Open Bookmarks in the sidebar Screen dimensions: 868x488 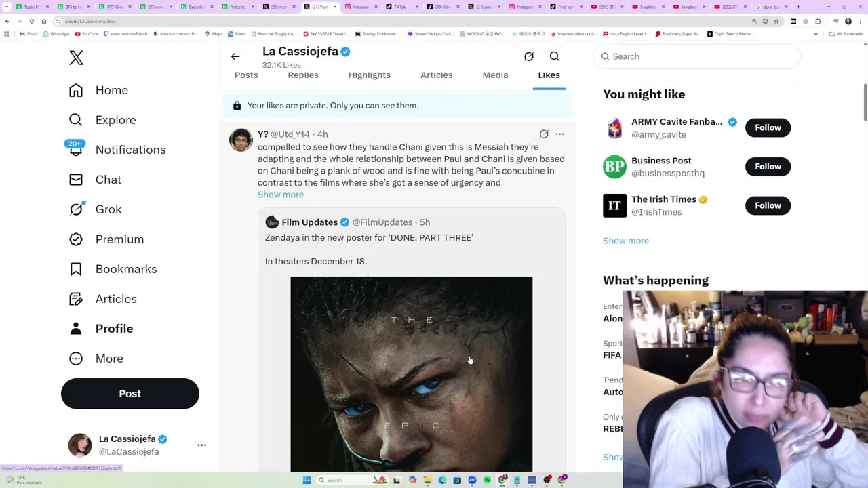pos(113,269)
